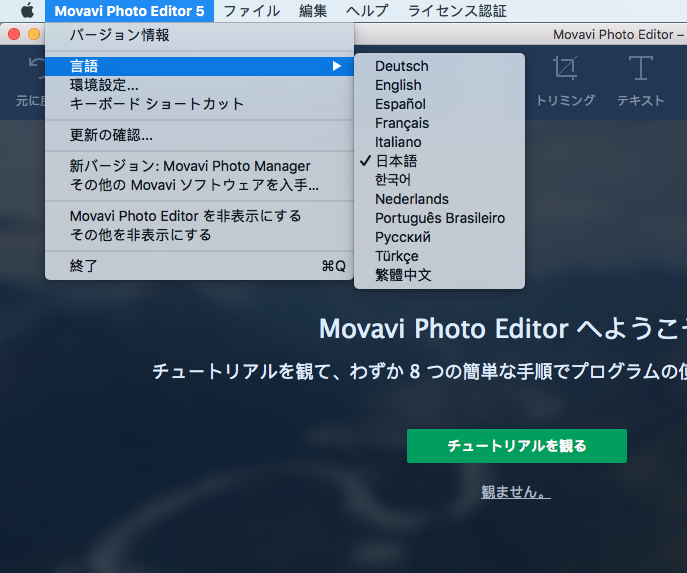Select その他を非表示にする menu item
This screenshot has height=573, width=687.
(x=199, y=235)
